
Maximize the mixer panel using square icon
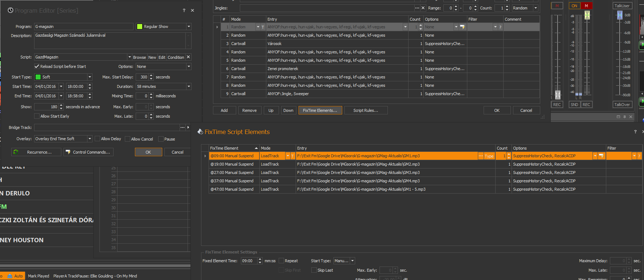(x=618, y=117)
